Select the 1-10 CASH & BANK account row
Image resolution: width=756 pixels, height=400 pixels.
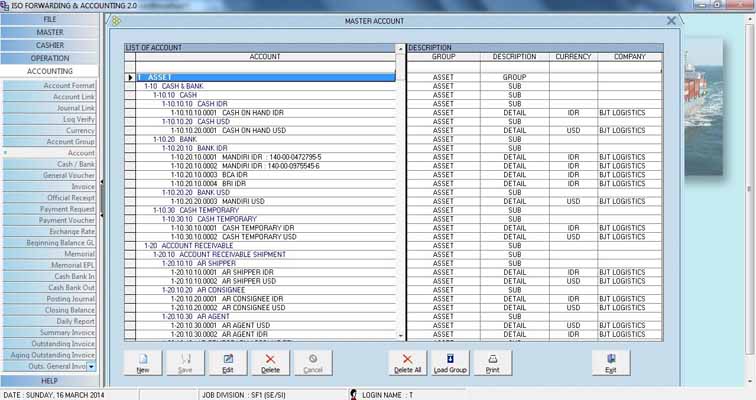click(175, 86)
